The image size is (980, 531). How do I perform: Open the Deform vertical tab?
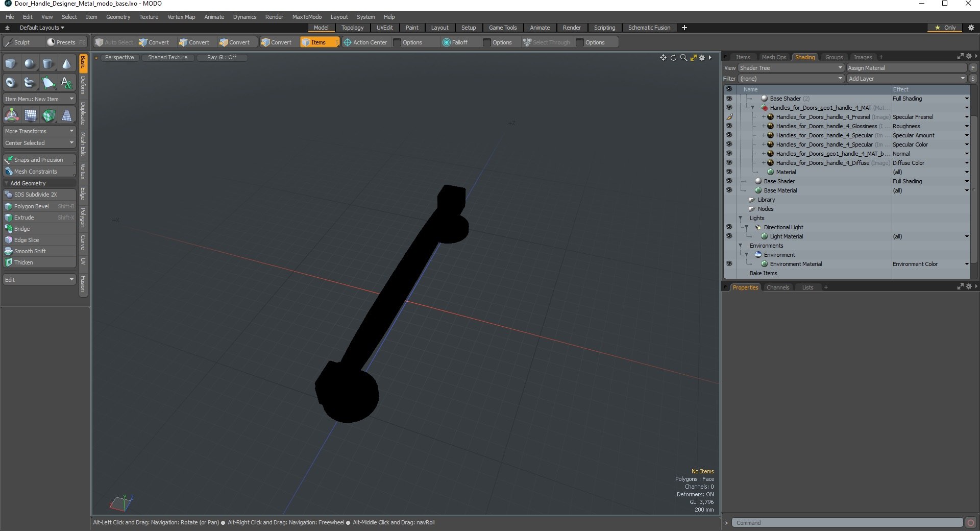pos(83,85)
